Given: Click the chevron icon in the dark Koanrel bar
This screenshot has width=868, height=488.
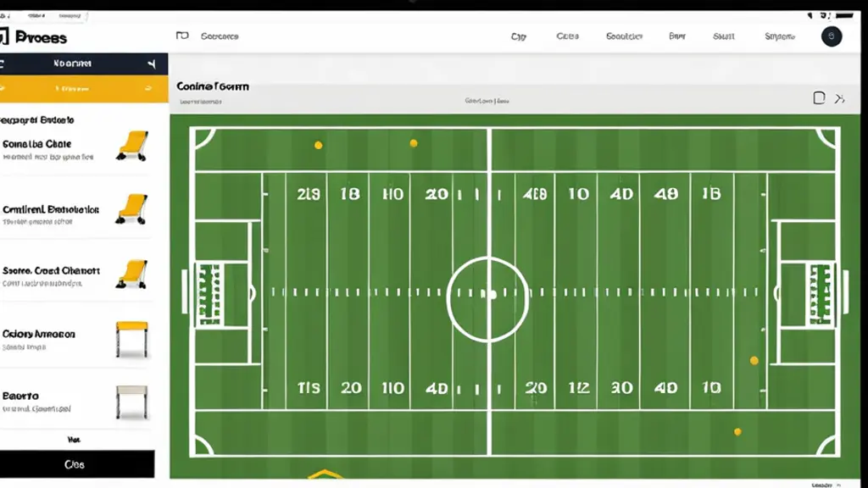Looking at the screenshot, I should 152,64.
